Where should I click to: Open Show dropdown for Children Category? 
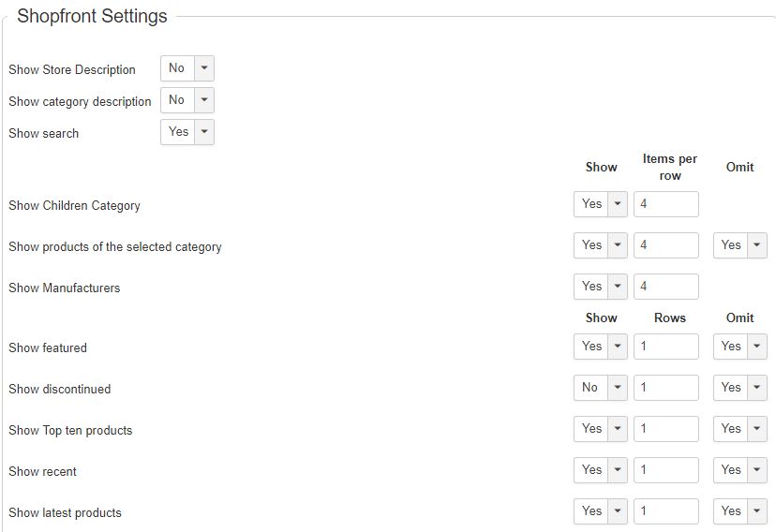coord(600,204)
